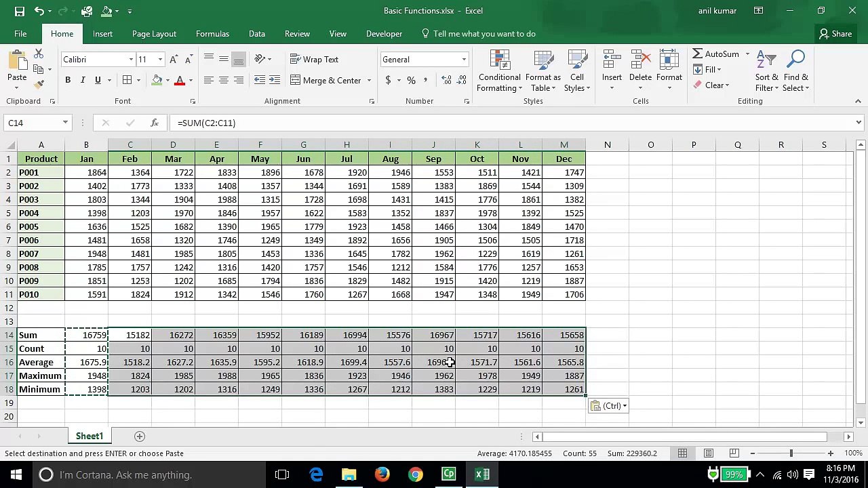Toggle Center horizontal alignment
Image resolution: width=868 pixels, height=488 pixels.
(223, 80)
